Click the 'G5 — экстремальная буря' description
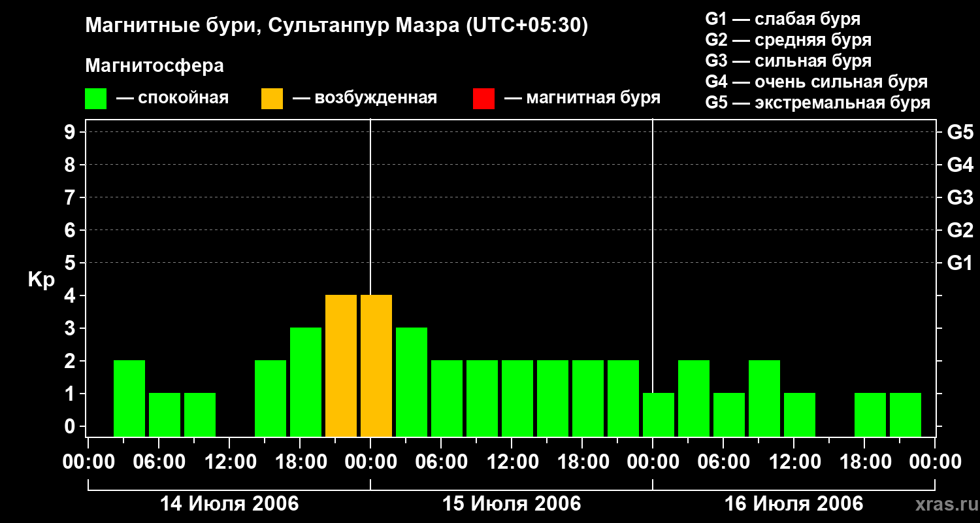The image size is (980, 523). click(x=817, y=103)
